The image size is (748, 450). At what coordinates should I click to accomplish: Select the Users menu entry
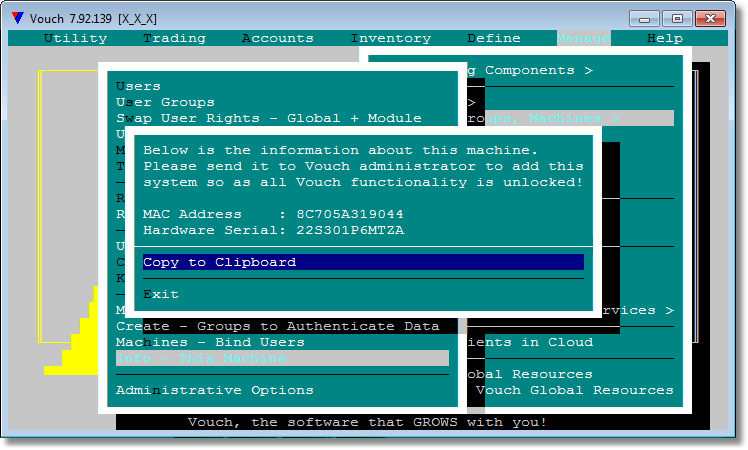(x=138, y=86)
